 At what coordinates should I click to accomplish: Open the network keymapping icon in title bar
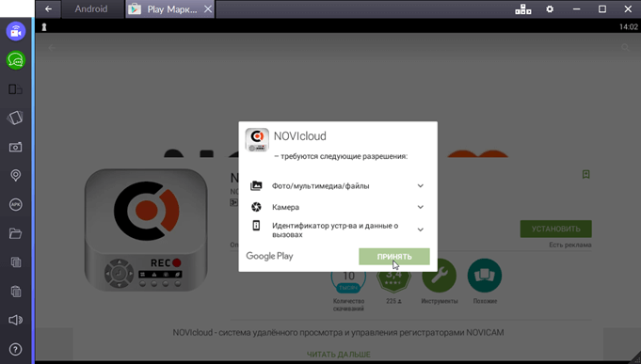pyautogui.click(x=522, y=9)
